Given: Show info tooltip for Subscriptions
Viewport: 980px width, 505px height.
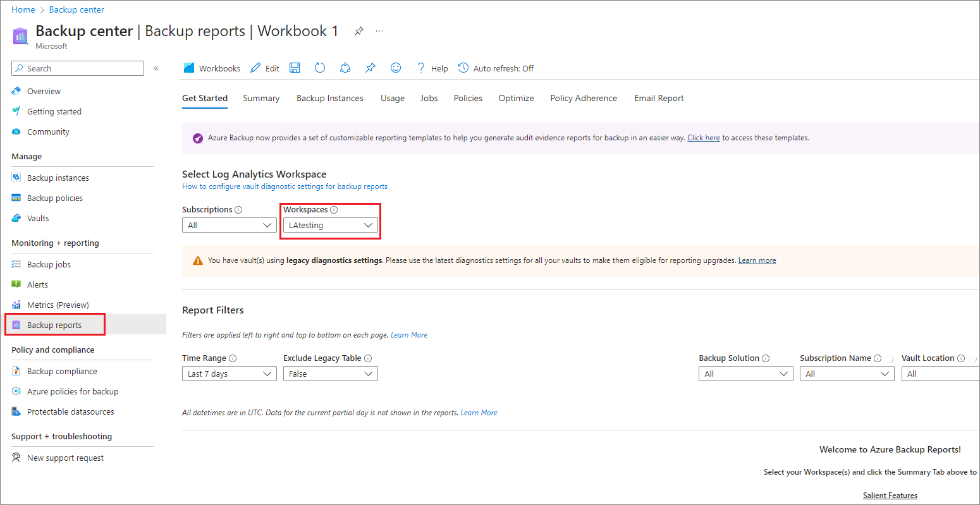Looking at the screenshot, I should click(x=238, y=210).
